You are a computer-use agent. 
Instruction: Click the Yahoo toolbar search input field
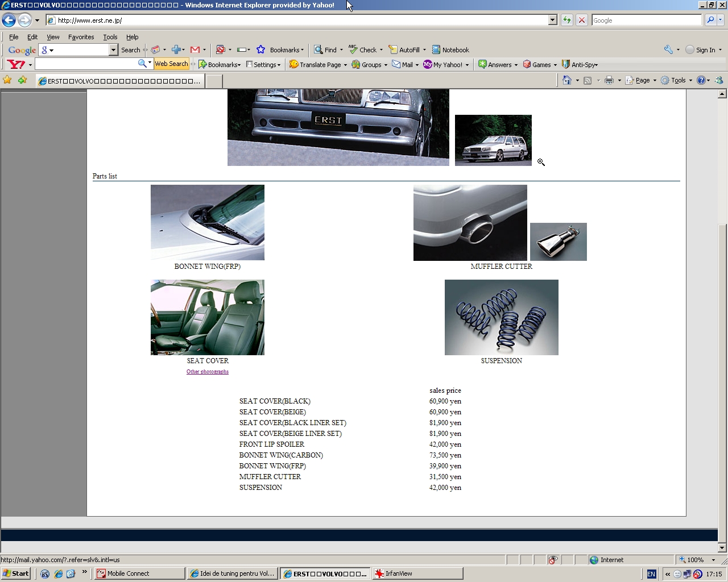(x=86, y=64)
